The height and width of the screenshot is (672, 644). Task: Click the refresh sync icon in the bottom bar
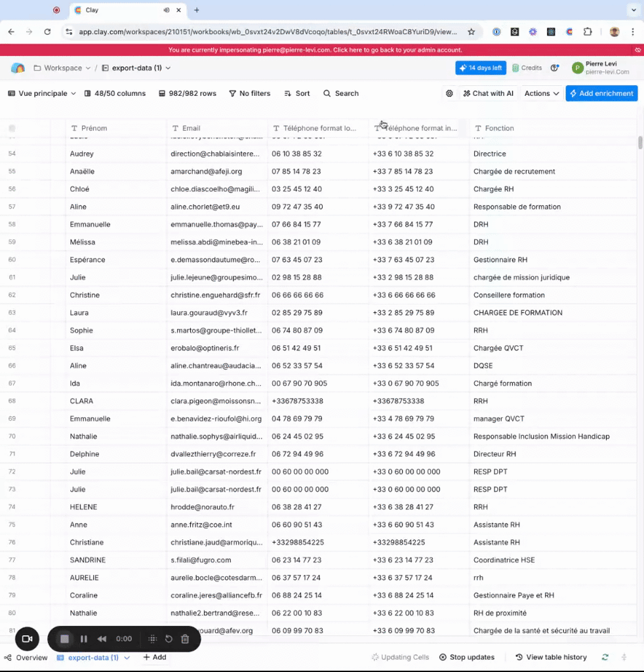point(605,658)
